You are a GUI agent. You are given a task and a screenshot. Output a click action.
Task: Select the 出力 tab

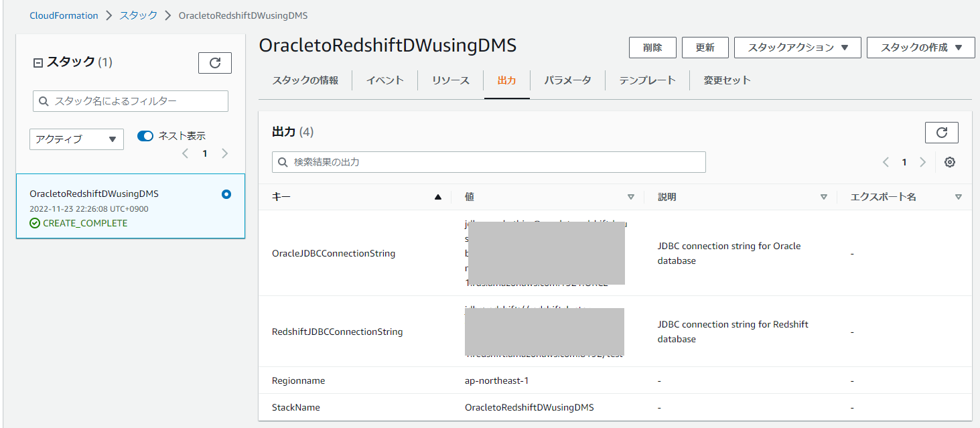click(x=506, y=80)
